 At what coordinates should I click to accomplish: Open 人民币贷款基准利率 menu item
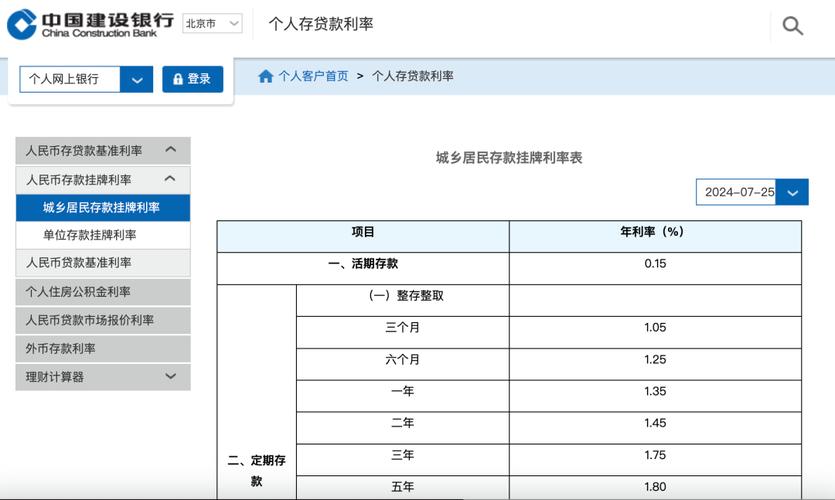[103, 263]
